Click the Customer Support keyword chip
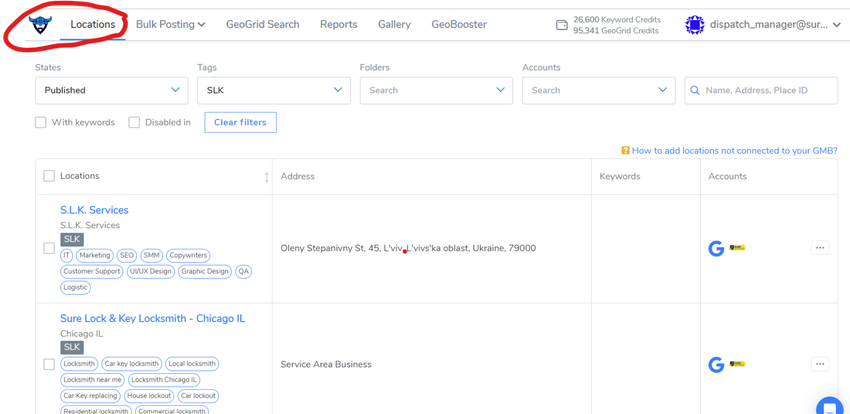This screenshot has height=414, width=850. point(92,271)
